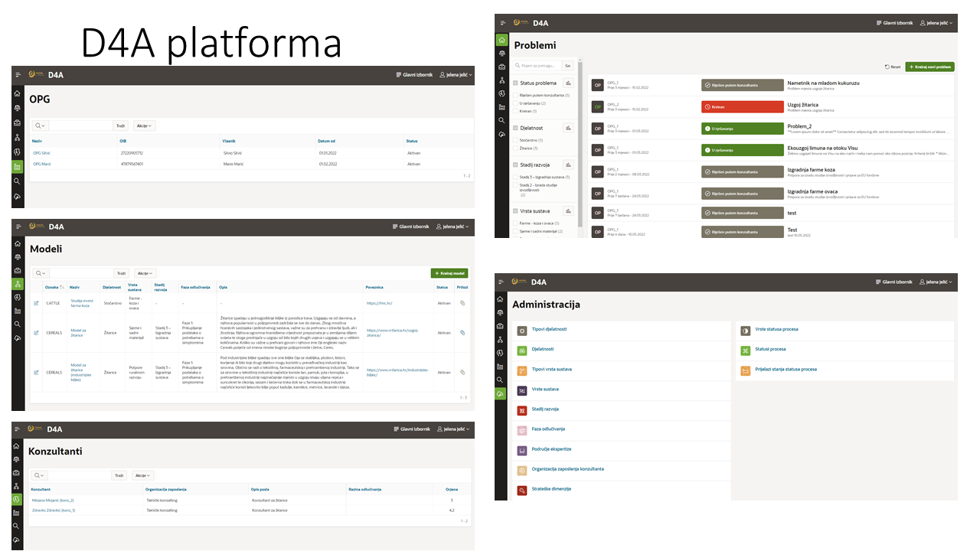
Task: Click the green Statusi procesa icon
Action: (746, 350)
